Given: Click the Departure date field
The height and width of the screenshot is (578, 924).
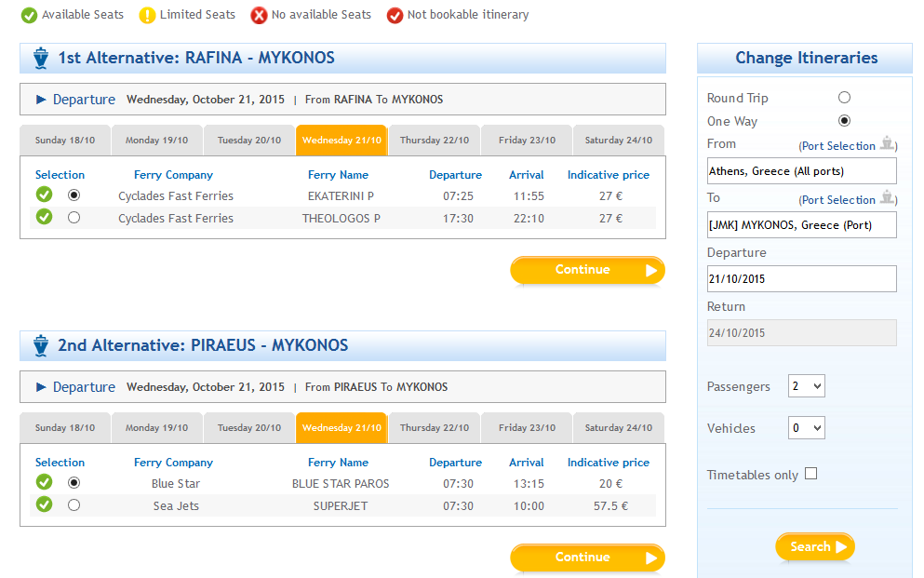Looking at the screenshot, I should pos(801,278).
